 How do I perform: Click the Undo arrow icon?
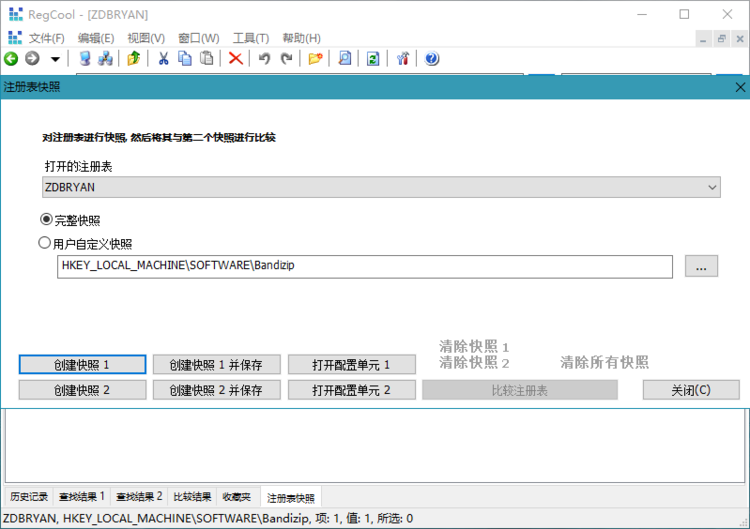[x=264, y=59]
